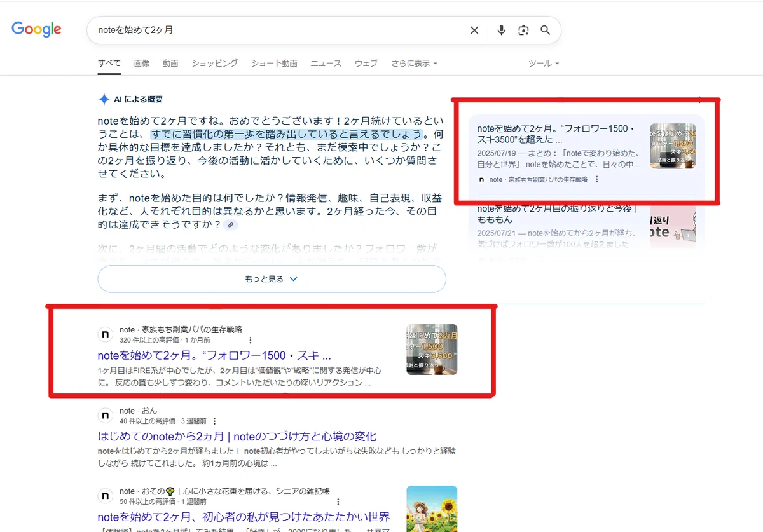The image size is (763, 532).
Task: Click the AI による概要 heading
Action: tap(138, 99)
